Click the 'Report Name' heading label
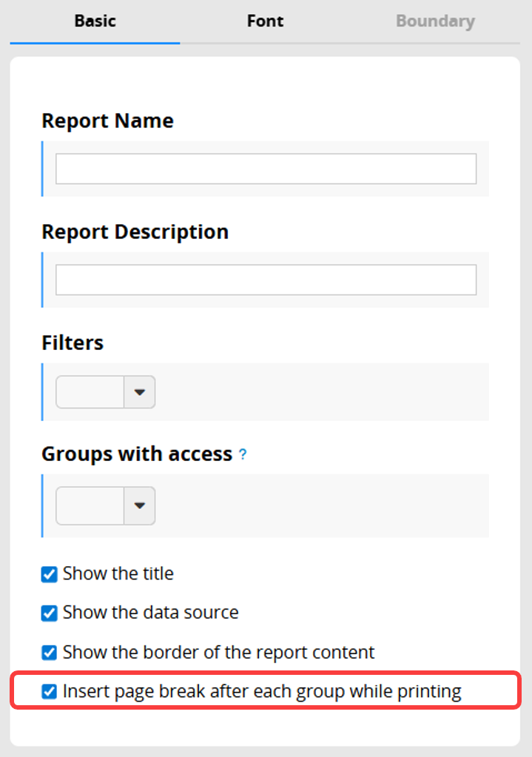 coord(107,121)
